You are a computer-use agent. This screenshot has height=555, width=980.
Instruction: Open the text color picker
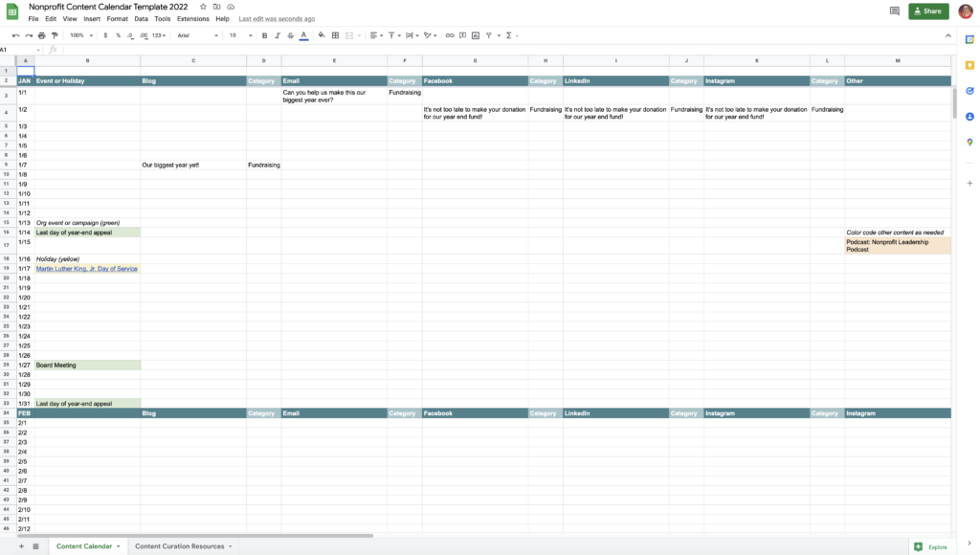click(x=303, y=35)
